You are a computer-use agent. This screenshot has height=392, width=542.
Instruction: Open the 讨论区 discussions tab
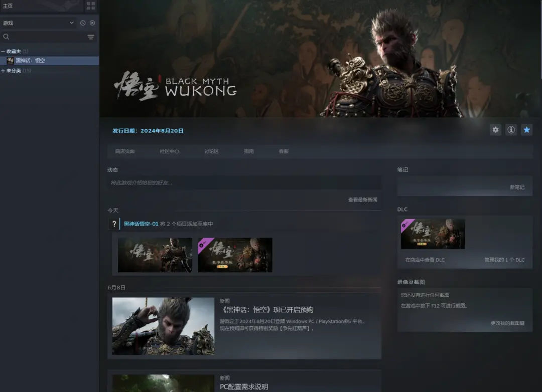point(211,151)
